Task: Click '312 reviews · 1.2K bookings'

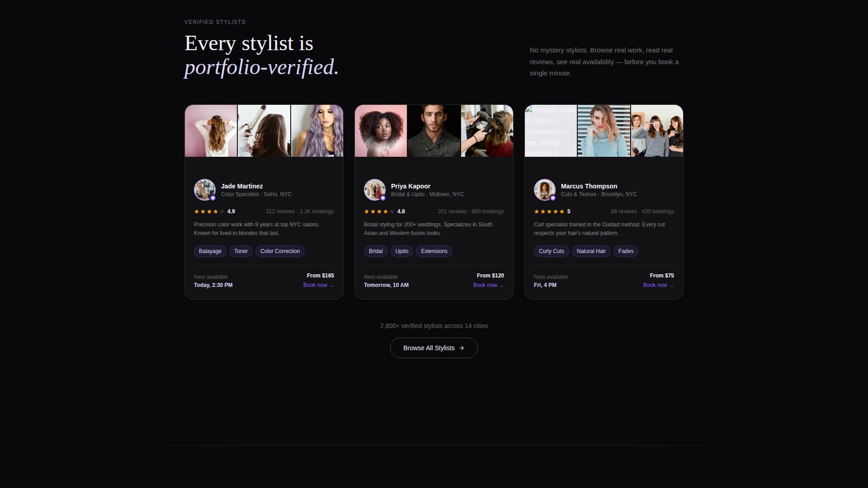Action: coord(300,211)
